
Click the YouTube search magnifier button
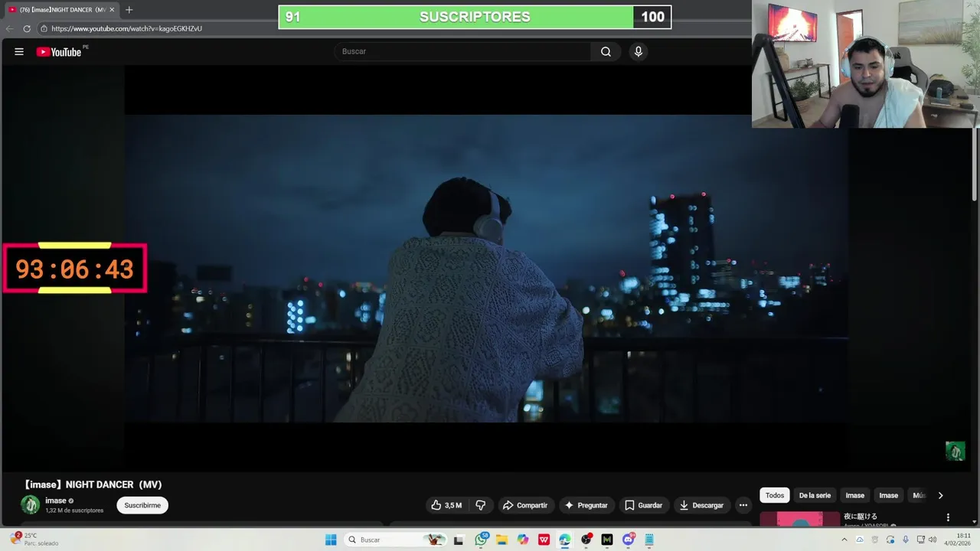click(606, 51)
